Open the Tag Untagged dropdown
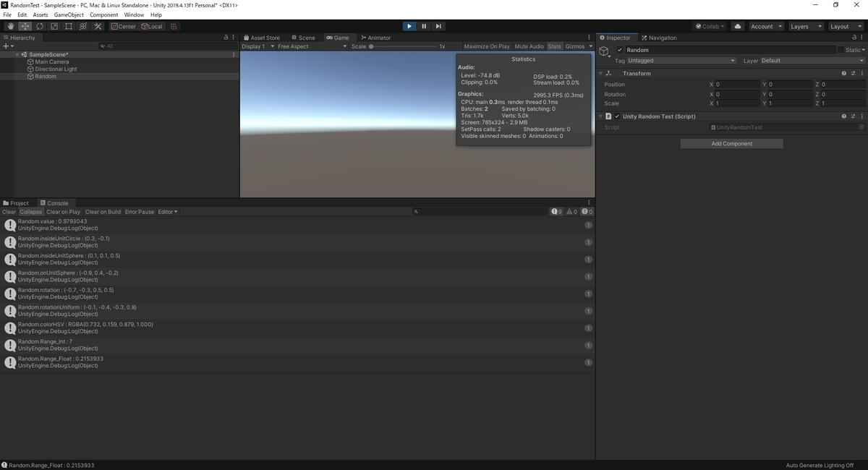Image resolution: width=868 pixels, height=470 pixels. pos(681,61)
